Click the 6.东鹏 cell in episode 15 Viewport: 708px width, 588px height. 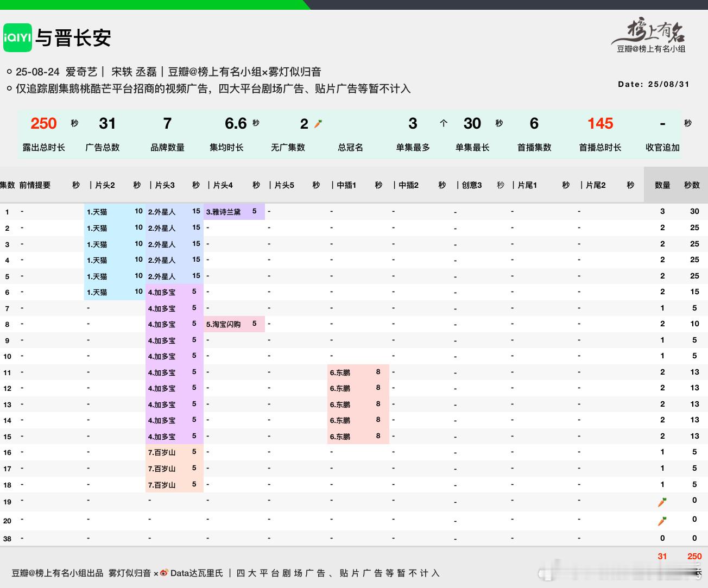(x=358, y=437)
